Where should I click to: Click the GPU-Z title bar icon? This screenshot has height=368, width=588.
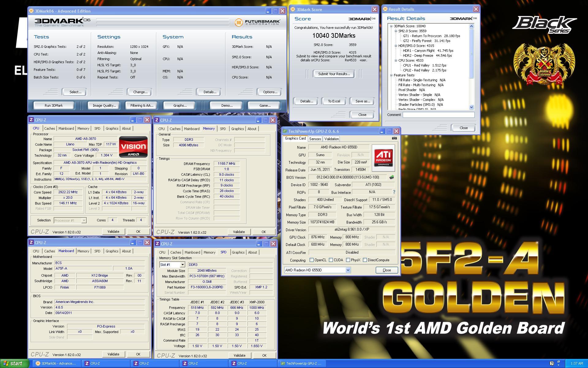[x=285, y=131]
